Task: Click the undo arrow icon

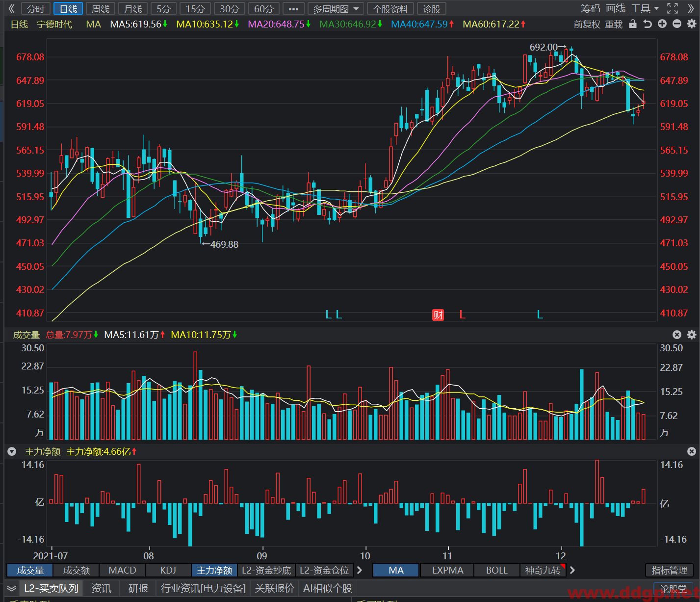Action: (648, 24)
